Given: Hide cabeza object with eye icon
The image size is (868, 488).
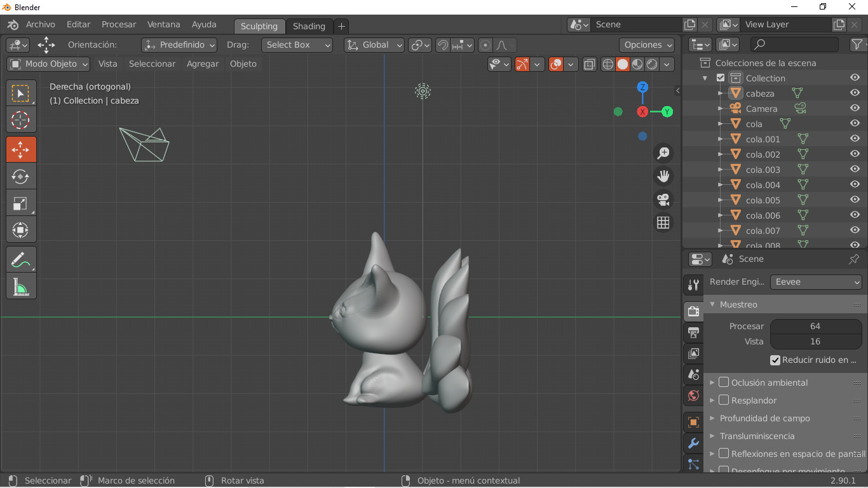Looking at the screenshot, I should coord(855,93).
